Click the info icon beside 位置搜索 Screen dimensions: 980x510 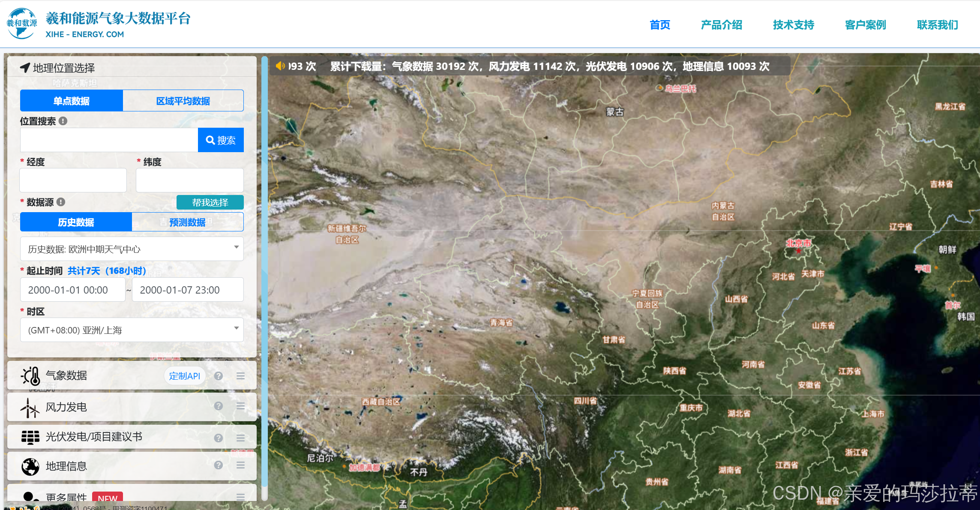pyautogui.click(x=63, y=121)
